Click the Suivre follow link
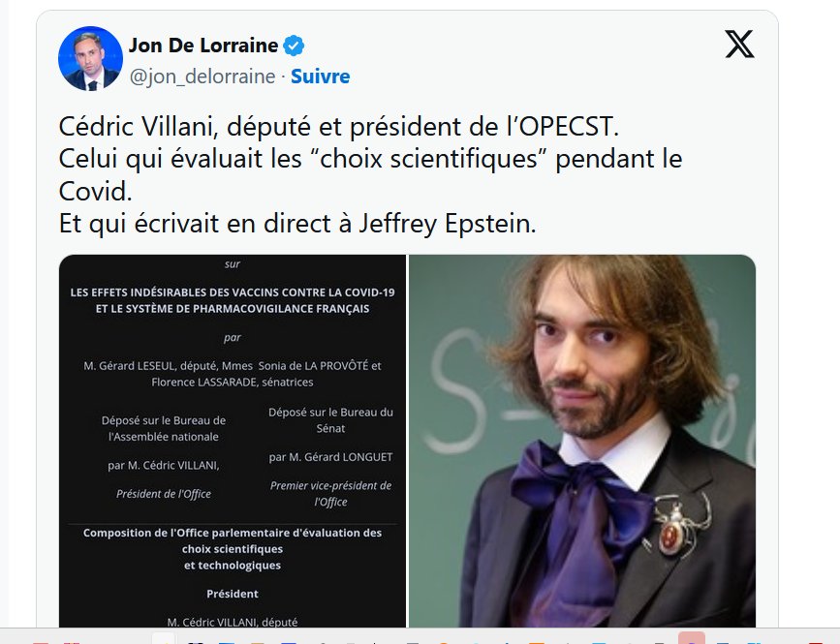This screenshot has width=840, height=644. (x=321, y=76)
